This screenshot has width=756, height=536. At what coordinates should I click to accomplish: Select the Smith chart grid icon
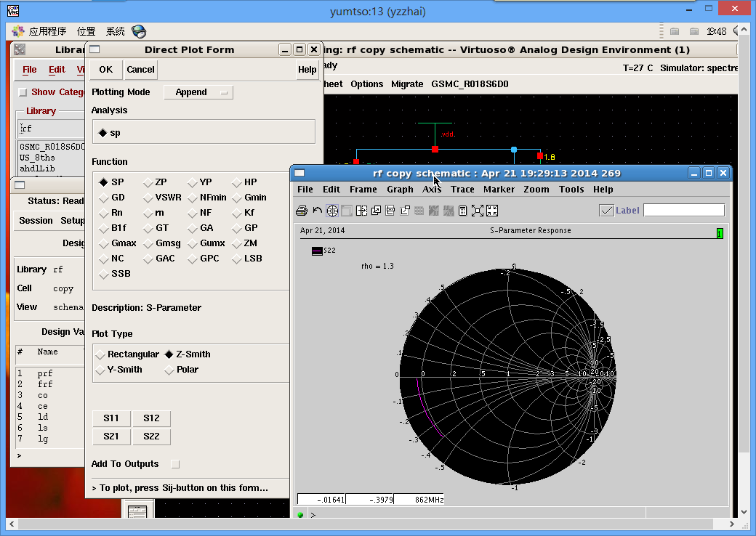(x=332, y=211)
